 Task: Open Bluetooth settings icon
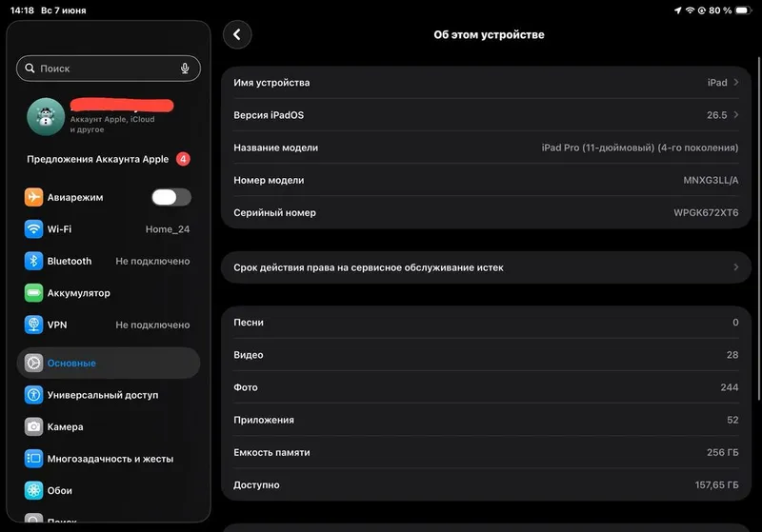point(33,261)
